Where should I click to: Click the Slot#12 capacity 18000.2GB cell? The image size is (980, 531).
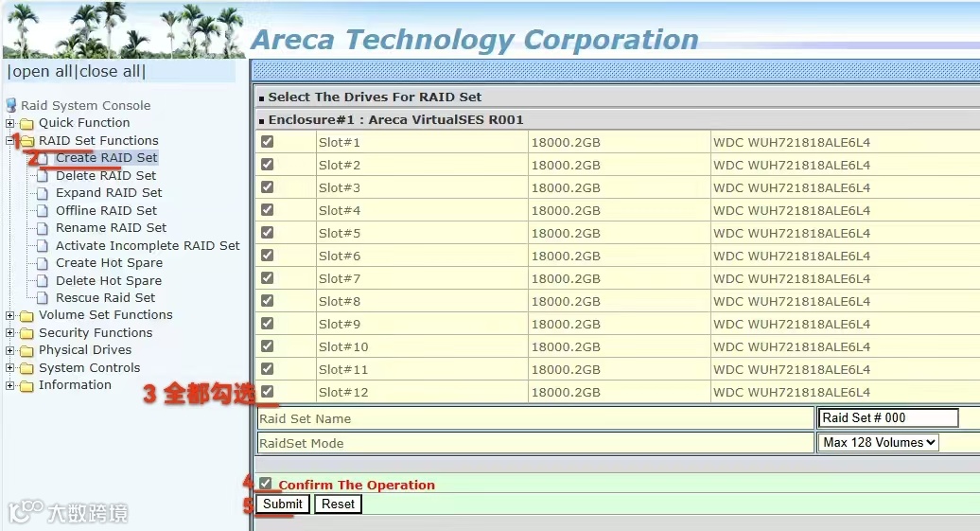tap(620, 392)
